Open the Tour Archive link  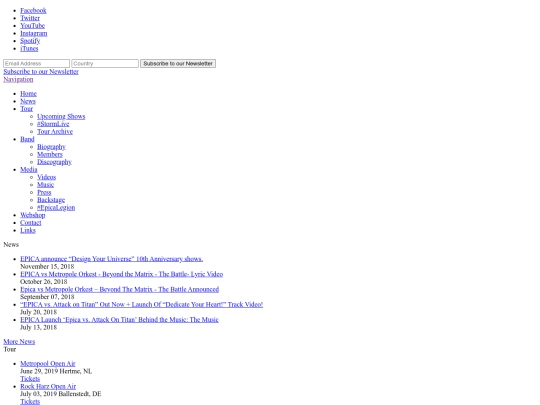55,132
